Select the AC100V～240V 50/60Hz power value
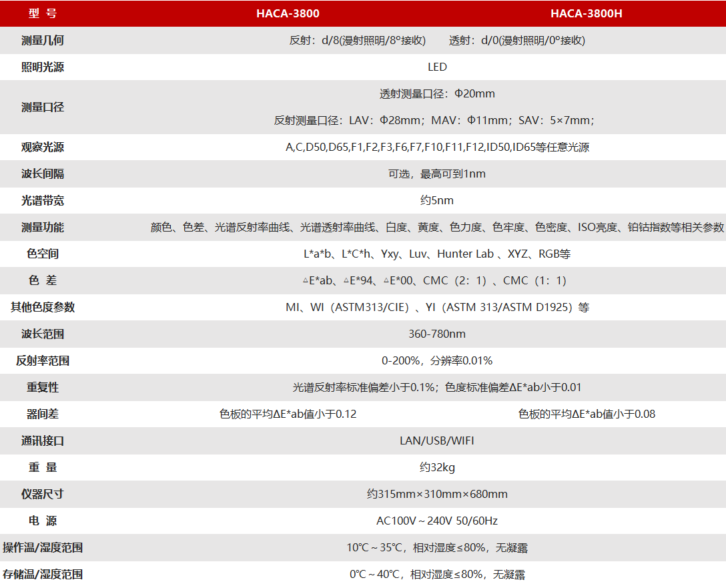 pyautogui.click(x=437, y=521)
